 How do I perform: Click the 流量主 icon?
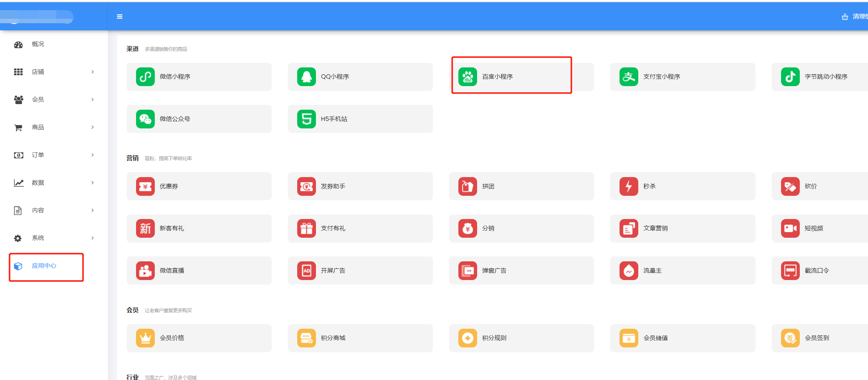tap(629, 271)
